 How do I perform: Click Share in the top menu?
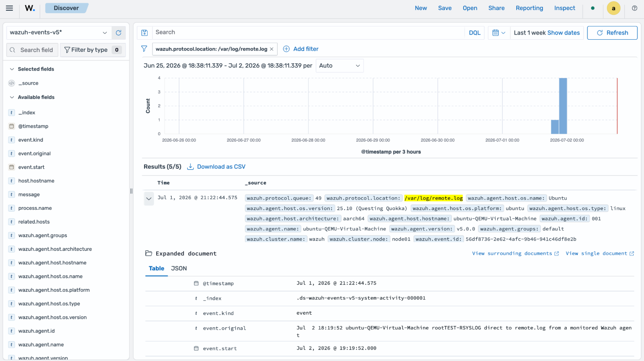496,8
